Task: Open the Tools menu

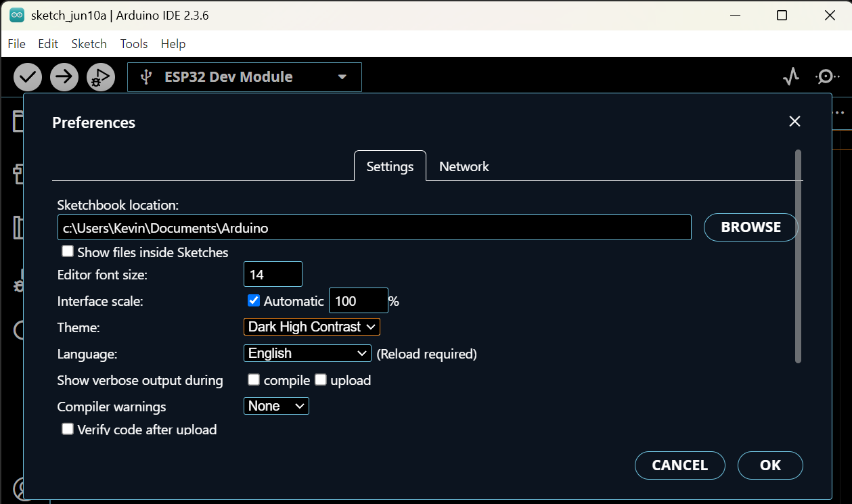Action: pyautogui.click(x=134, y=43)
